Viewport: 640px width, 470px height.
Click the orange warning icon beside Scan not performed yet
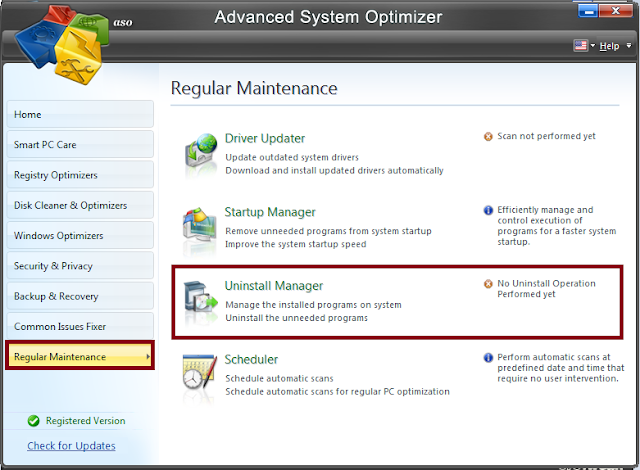pyautogui.click(x=488, y=137)
